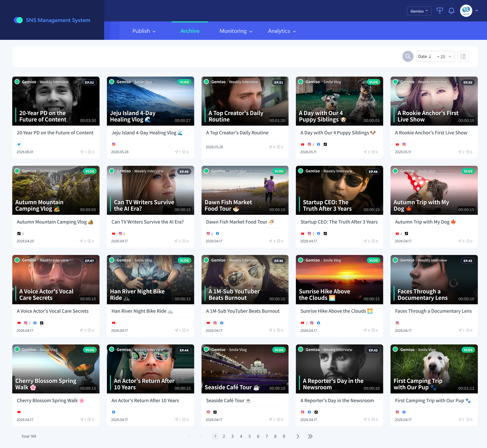This screenshot has height=448, width=487.
Task: Open 'A Reporter's Day in the Newsroom' title
Action: coord(337,401)
